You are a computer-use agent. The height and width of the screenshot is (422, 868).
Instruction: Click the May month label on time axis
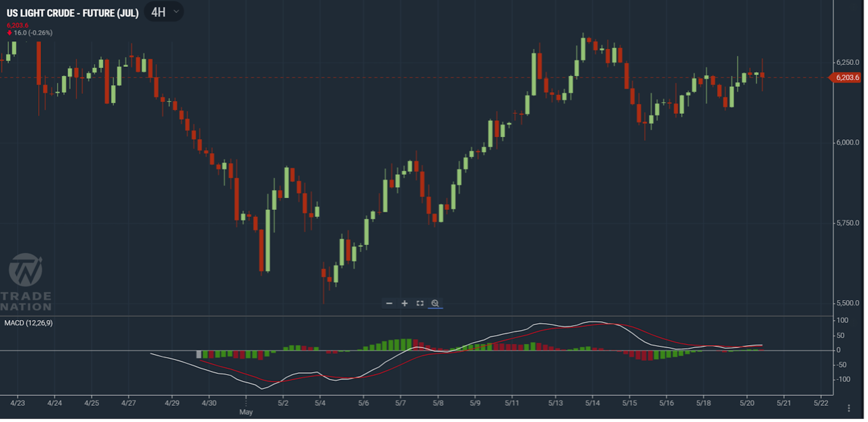pos(246,412)
